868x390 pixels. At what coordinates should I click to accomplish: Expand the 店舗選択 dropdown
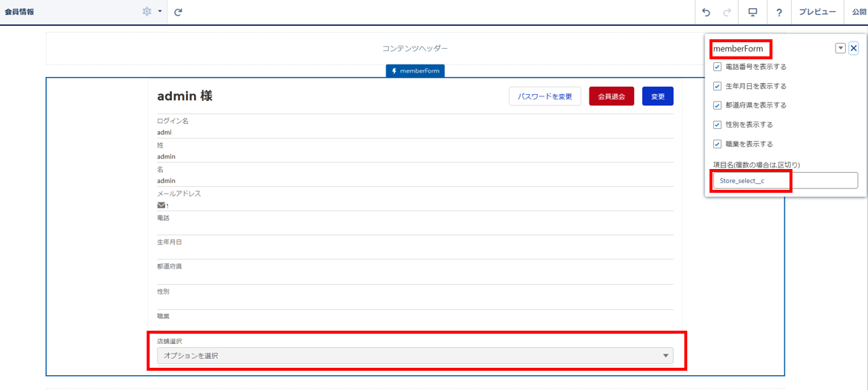(x=415, y=356)
